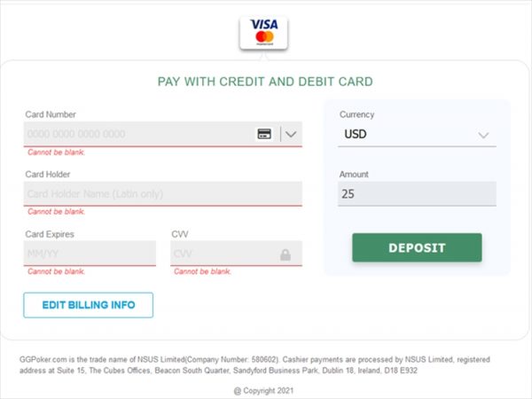Screen dimensions: 532x399
Task: Click the Copyright 2021 footer text
Action: click(263, 391)
